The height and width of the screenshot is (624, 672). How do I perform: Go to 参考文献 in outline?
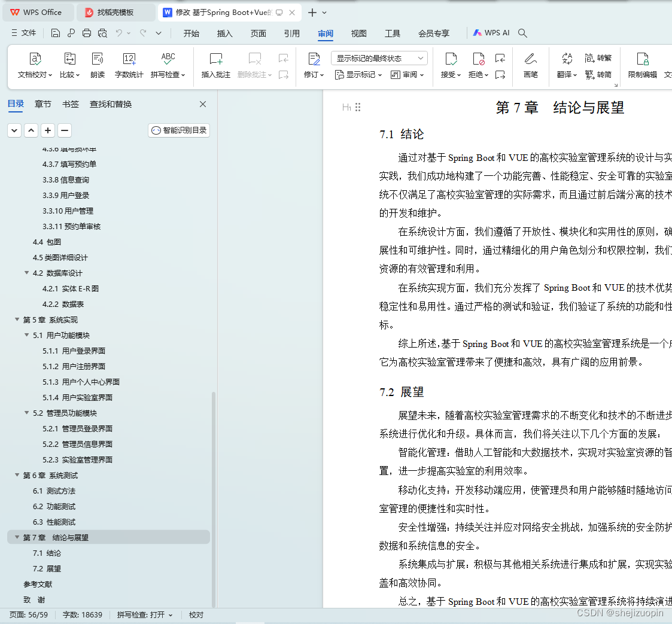tap(38, 584)
